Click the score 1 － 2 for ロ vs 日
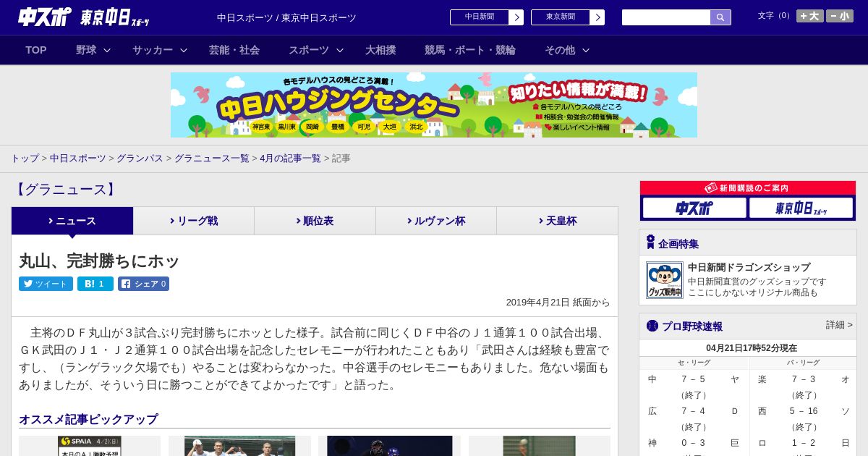 pos(803,443)
